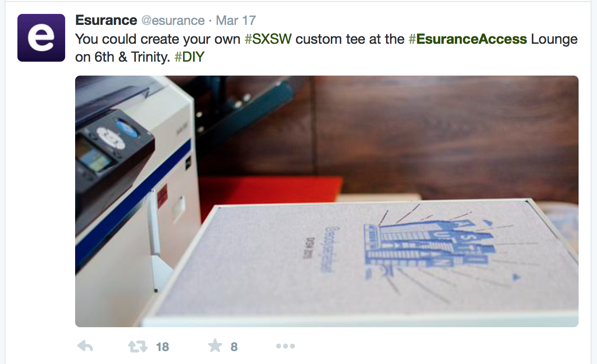Image resolution: width=597 pixels, height=364 pixels.
Task: Open the Esurance profile name link
Action: tap(106, 20)
